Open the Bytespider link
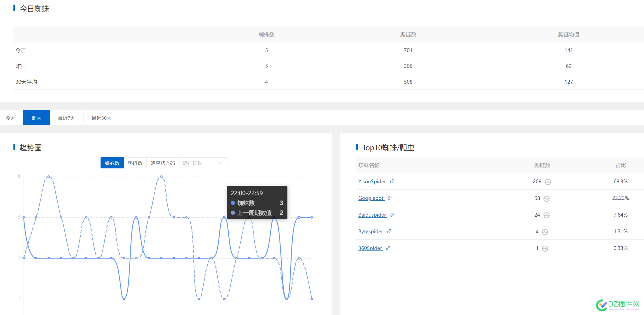Viewport: 644px width, 315px height. click(x=371, y=231)
